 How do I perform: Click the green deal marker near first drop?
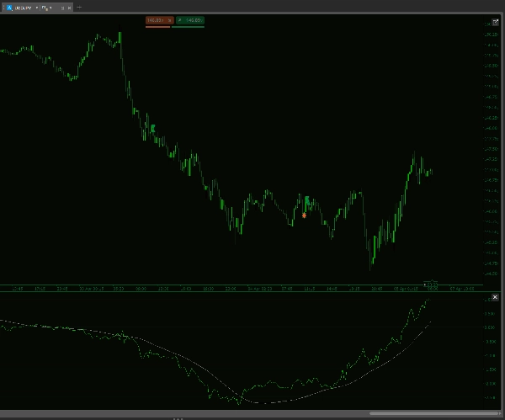pos(152,128)
